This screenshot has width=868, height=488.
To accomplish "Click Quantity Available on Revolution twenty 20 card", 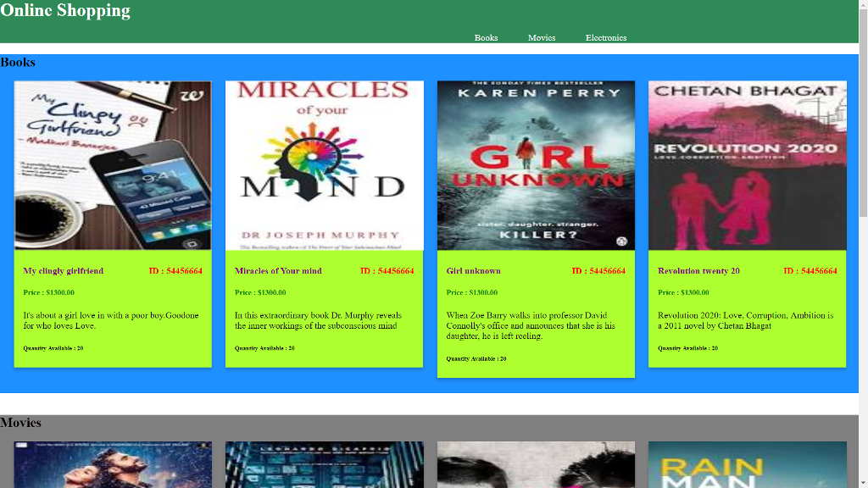I will pos(687,348).
